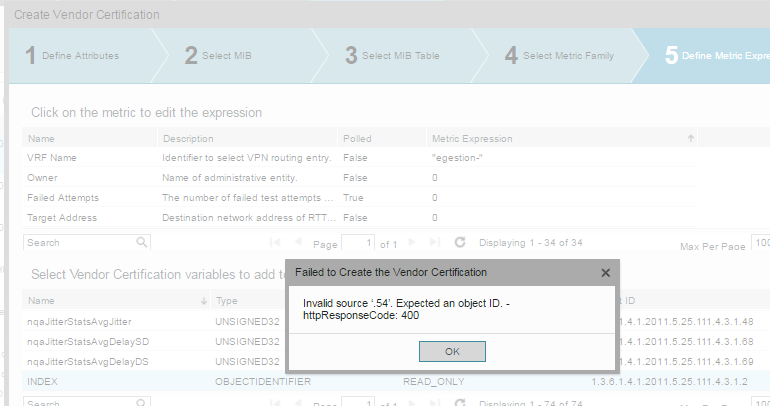Refresh the variables table
Screen dimensions: 770x406
[x=460, y=403]
